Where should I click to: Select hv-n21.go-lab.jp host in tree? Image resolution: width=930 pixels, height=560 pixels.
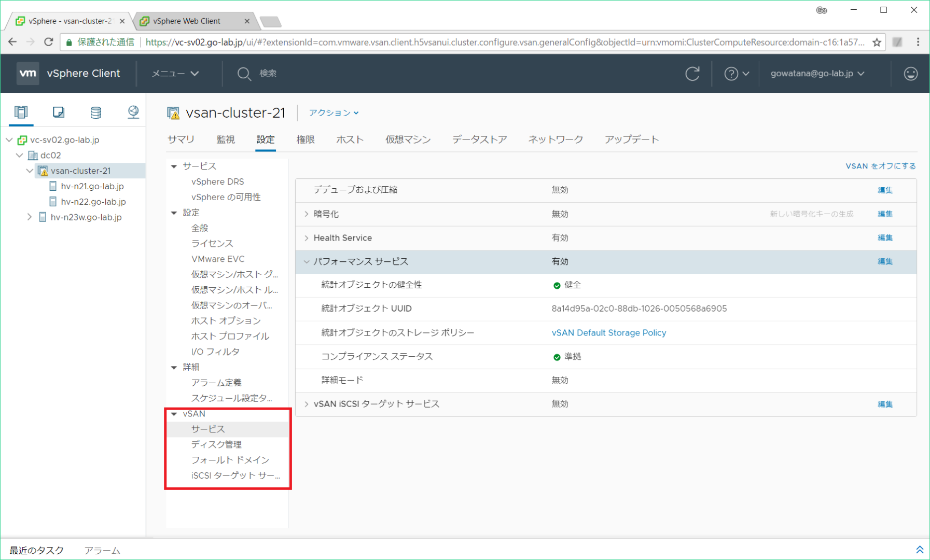tap(92, 186)
